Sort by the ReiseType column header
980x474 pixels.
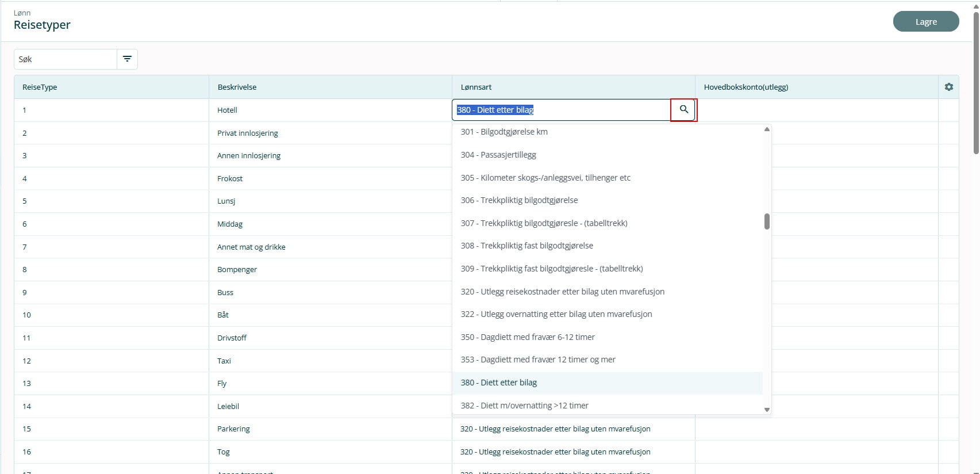40,87
